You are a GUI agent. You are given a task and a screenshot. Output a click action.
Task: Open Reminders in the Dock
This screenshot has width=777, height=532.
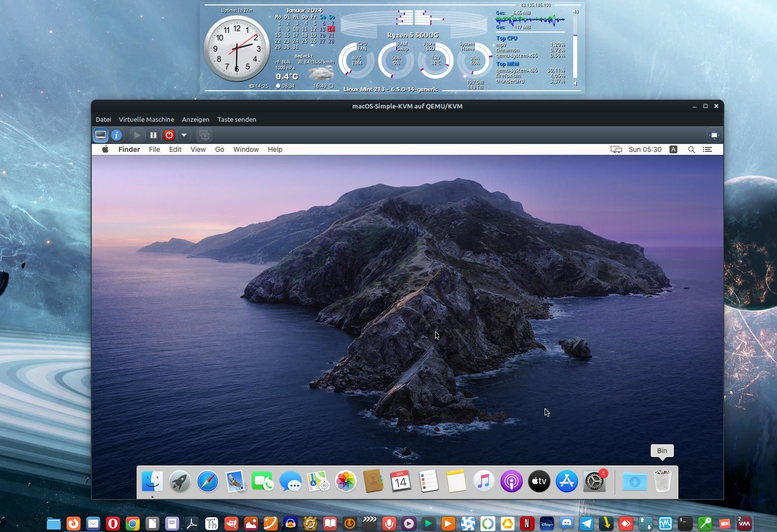429,481
